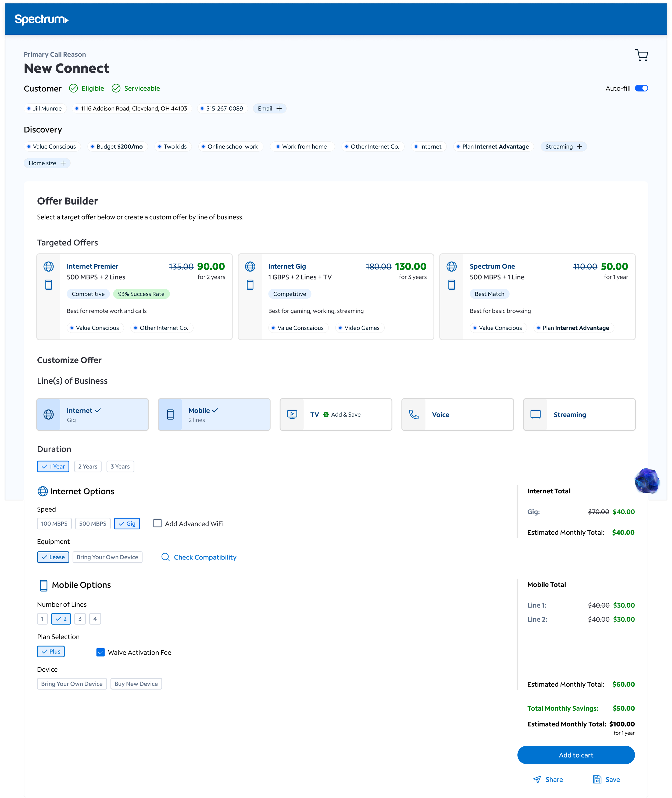Click the Add to cart button
The height and width of the screenshot is (798, 672).
point(576,755)
